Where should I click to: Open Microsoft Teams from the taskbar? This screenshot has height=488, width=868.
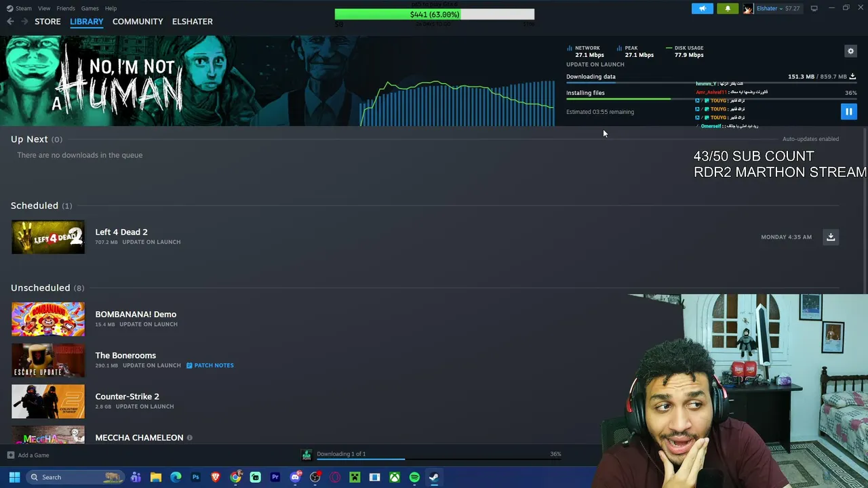coord(136,477)
